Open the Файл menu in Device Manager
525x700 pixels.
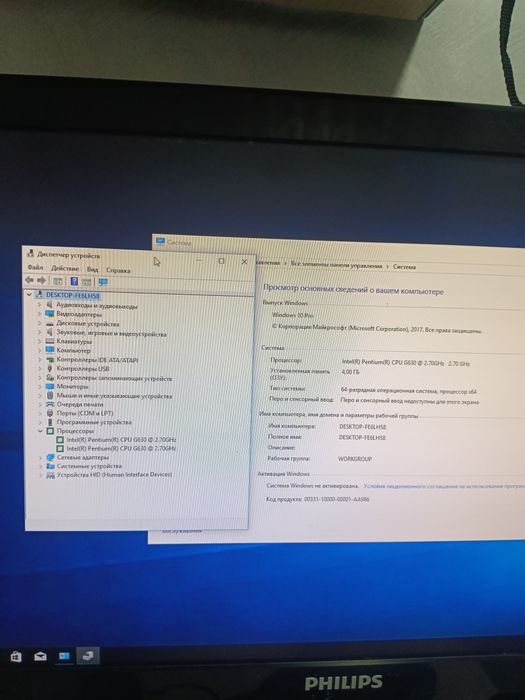pyautogui.click(x=35, y=267)
